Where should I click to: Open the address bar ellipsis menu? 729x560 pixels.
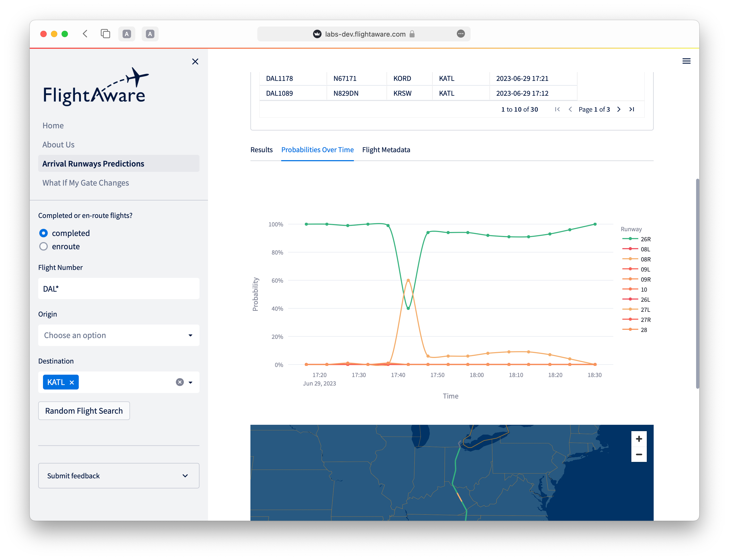461,34
